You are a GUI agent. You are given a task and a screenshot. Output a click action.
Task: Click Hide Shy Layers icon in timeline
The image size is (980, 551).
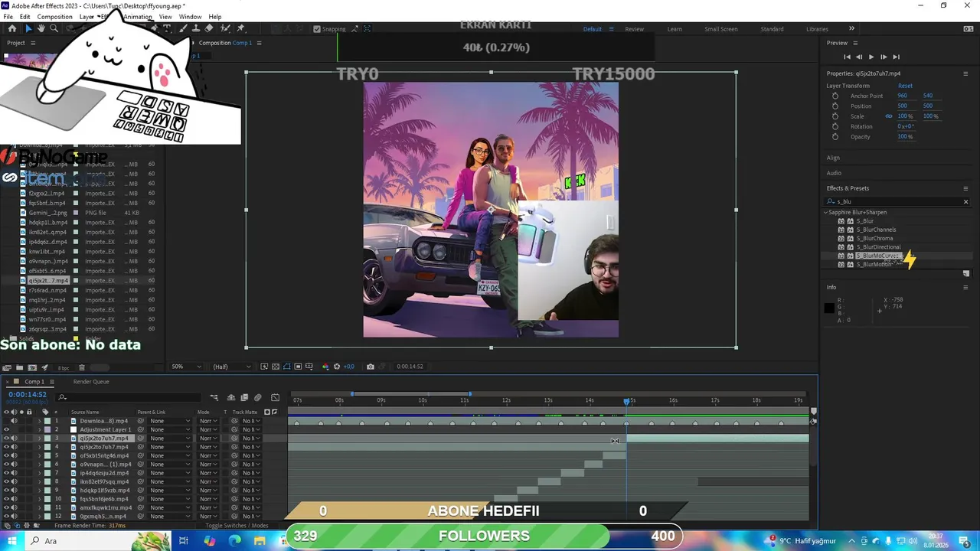[x=233, y=397]
